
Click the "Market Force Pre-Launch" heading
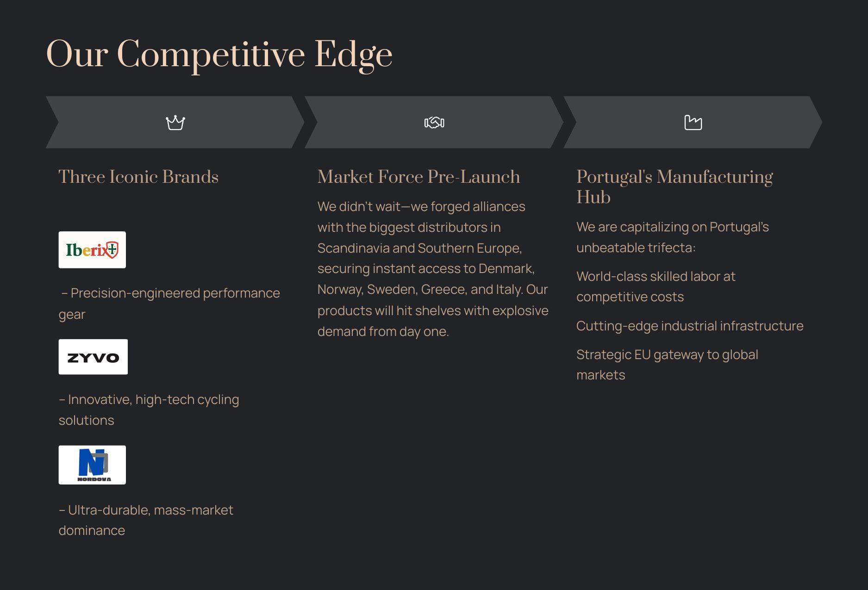tap(418, 177)
